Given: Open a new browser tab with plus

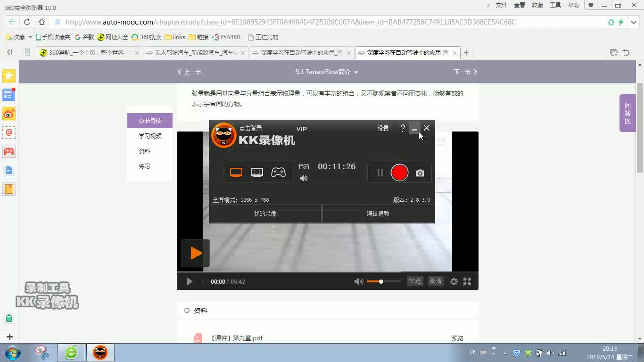Looking at the screenshot, I should pyautogui.click(x=466, y=53).
